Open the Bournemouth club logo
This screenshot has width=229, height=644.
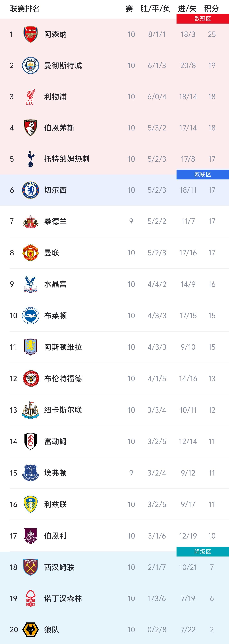31,128
